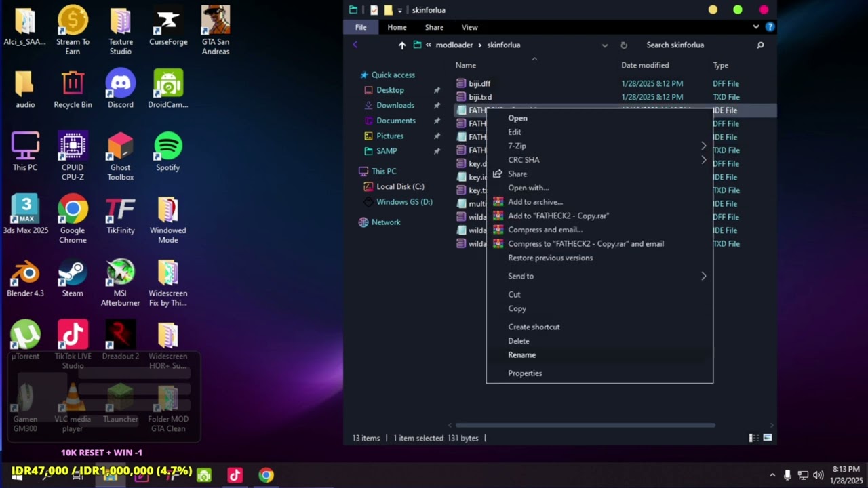Click the address bar path overflow chevron
Screen dimensions: 868x488
429,45
